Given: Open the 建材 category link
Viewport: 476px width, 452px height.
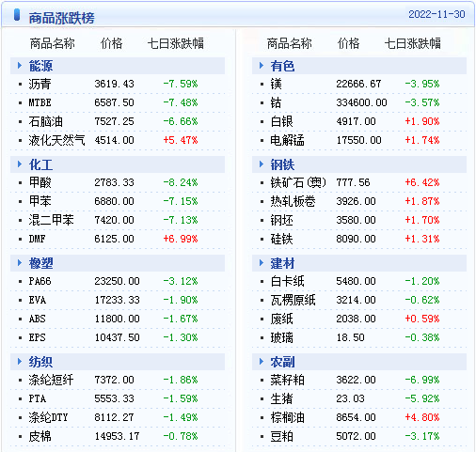Looking at the screenshot, I should [282, 263].
